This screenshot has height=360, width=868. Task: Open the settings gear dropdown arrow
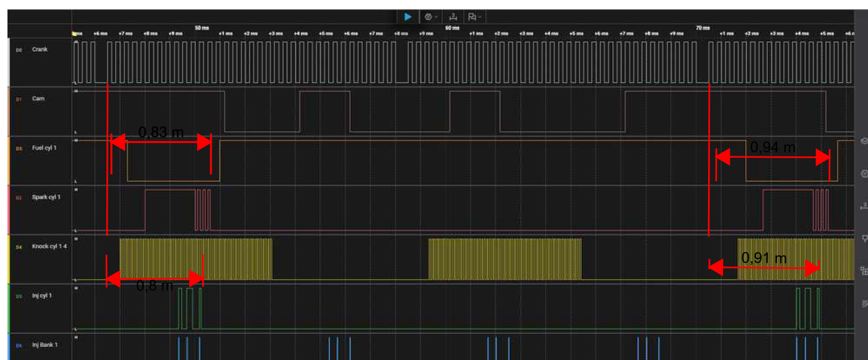[x=436, y=17]
